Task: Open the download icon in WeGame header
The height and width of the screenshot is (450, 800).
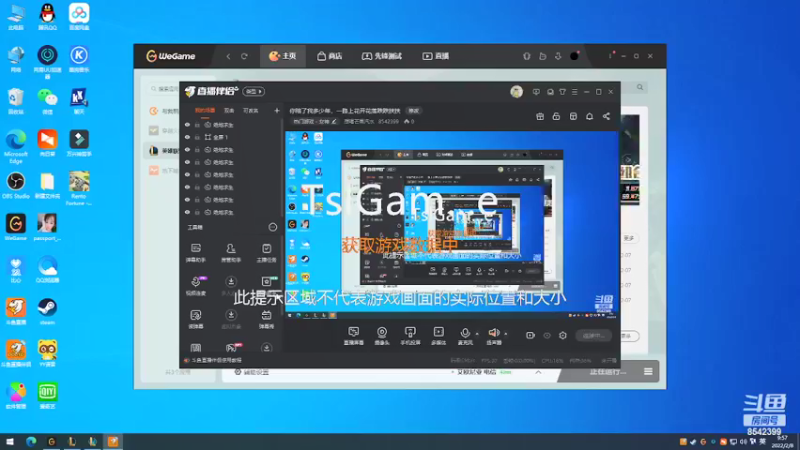Action: click(558, 56)
